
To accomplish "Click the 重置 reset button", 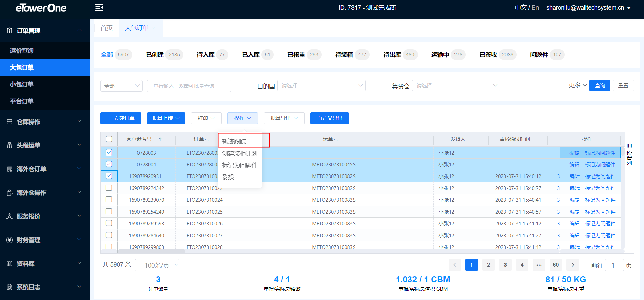I will [623, 86].
